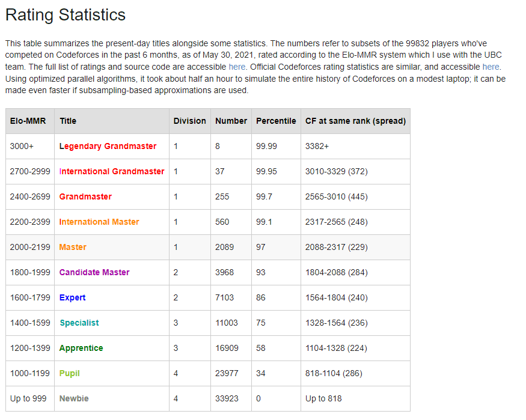Click the '1000-1199' Elo-MMR cell
Viewport: 526px width, 420px height.
[x=30, y=373]
